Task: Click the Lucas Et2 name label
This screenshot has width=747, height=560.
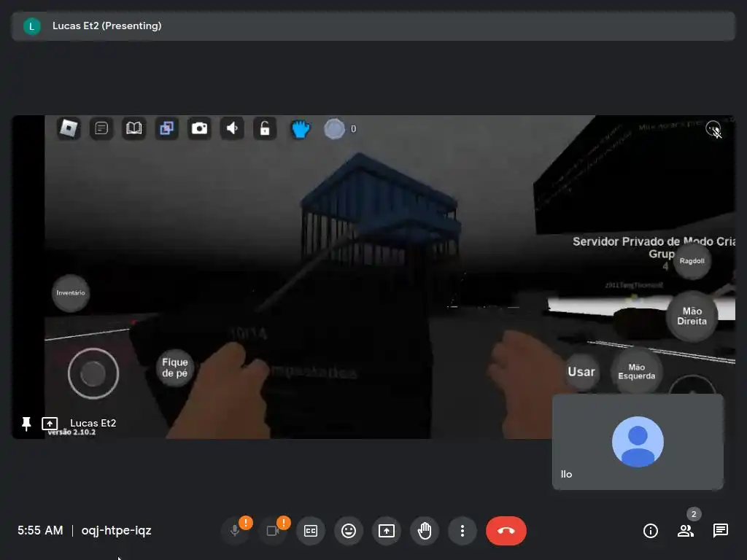Action: [x=93, y=423]
